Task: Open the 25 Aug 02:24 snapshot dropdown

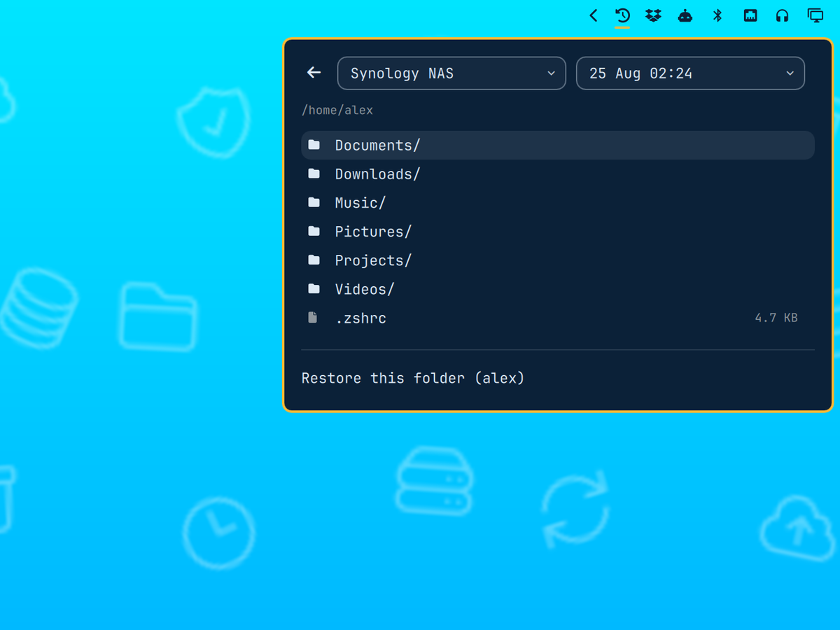Action: point(690,73)
